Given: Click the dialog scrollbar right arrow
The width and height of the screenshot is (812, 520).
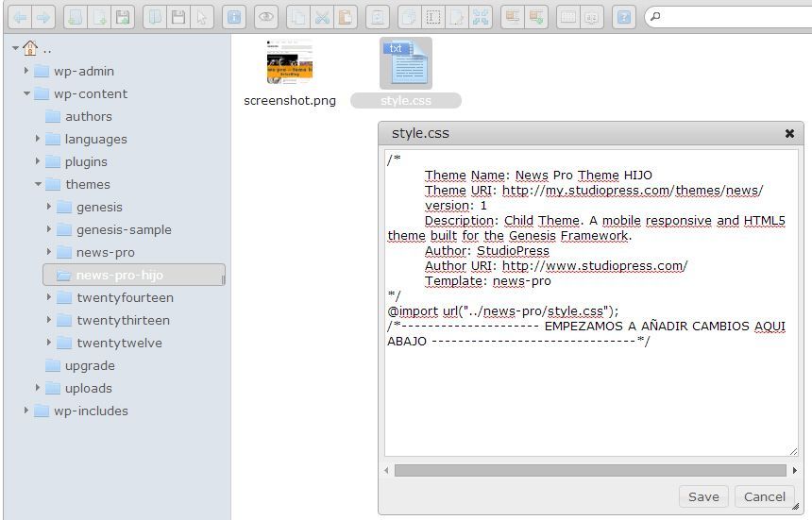Looking at the screenshot, I should coord(795,470).
